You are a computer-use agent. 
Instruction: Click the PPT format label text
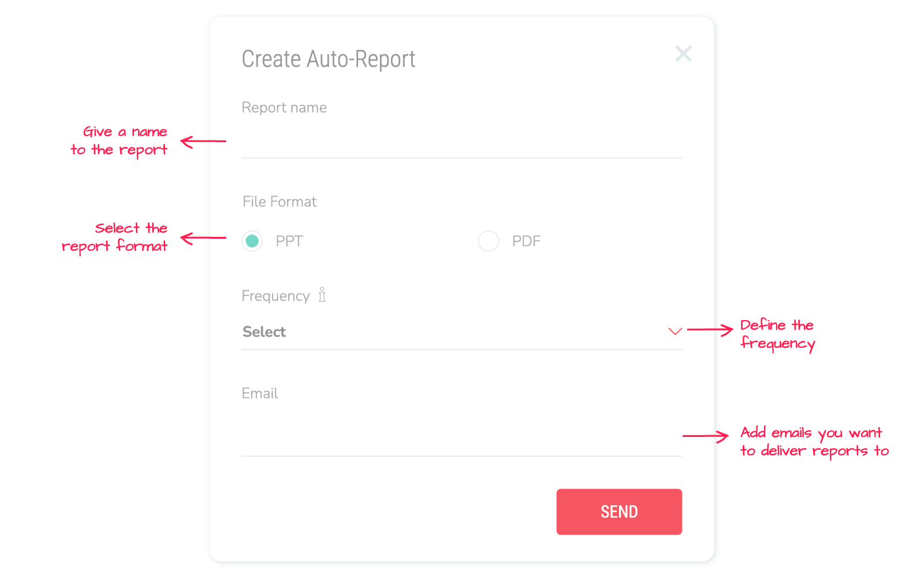[289, 241]
